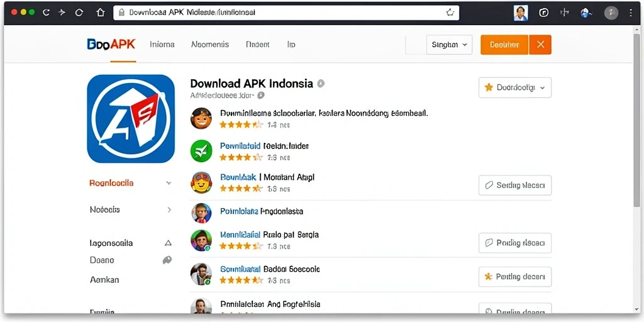
Task: Open the starred dropdown button beside app title
Action: click(515, 87)
